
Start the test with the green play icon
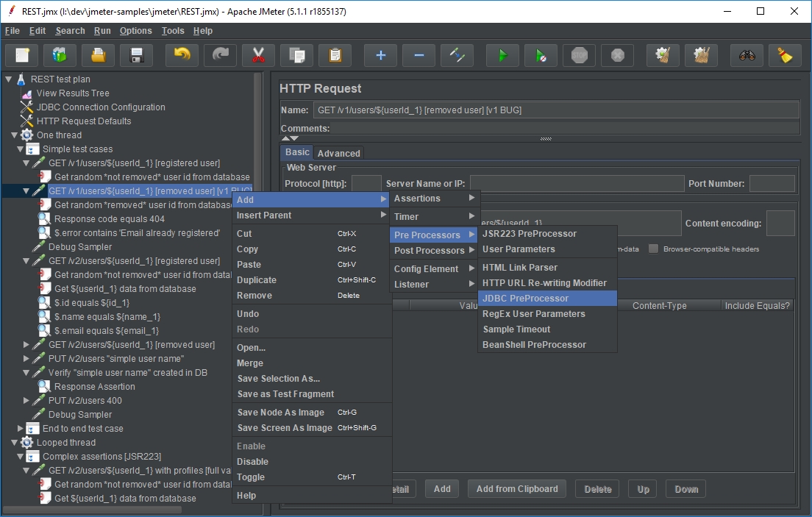point(502,55)
